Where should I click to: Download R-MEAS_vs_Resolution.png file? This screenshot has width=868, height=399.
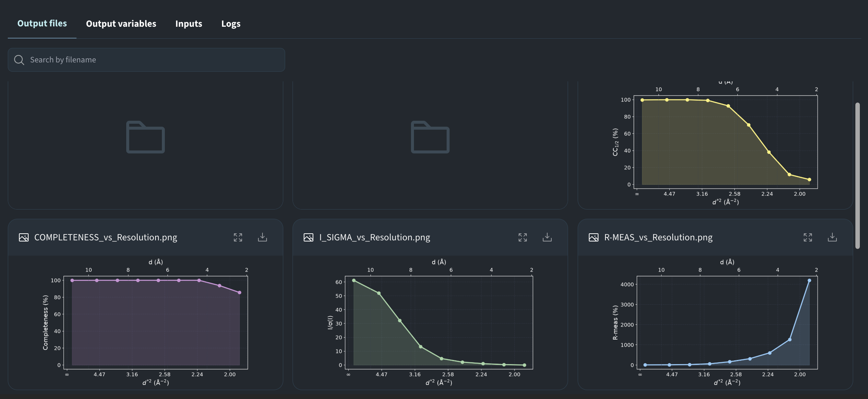[x=832, y=237]
